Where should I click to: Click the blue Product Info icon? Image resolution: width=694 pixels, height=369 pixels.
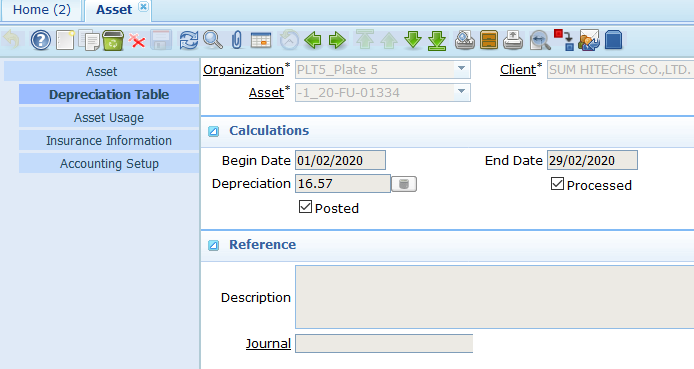613,40
